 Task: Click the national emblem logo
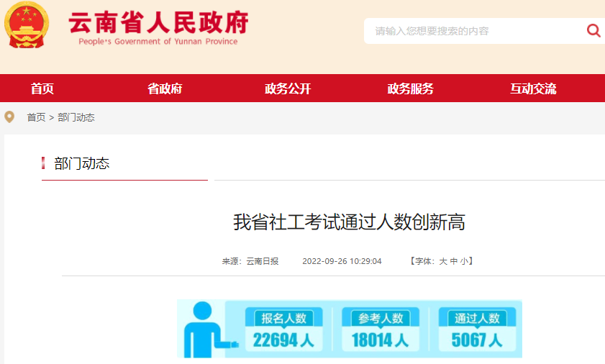27,26
